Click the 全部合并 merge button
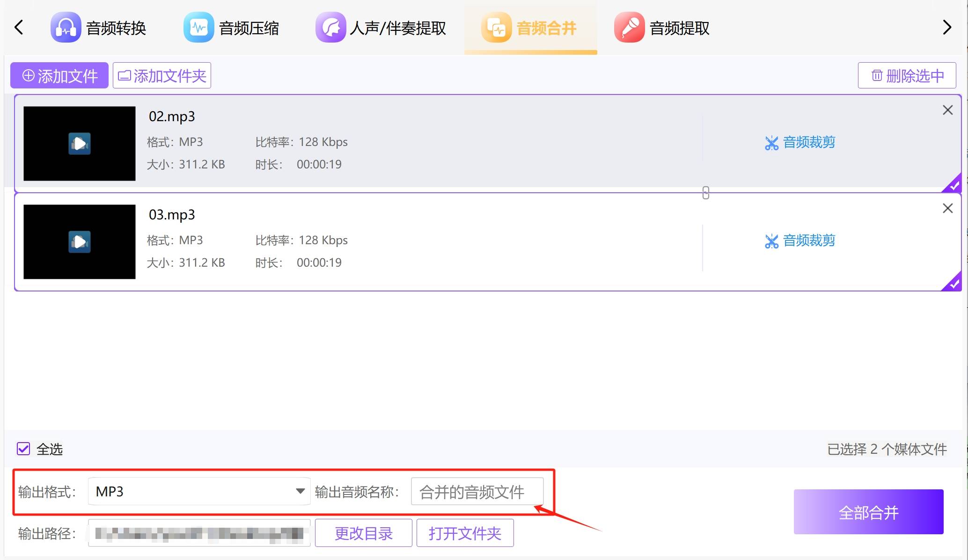The width and height of the screenshot is (968, 560). pyautogui.click(x=869, y=512)
